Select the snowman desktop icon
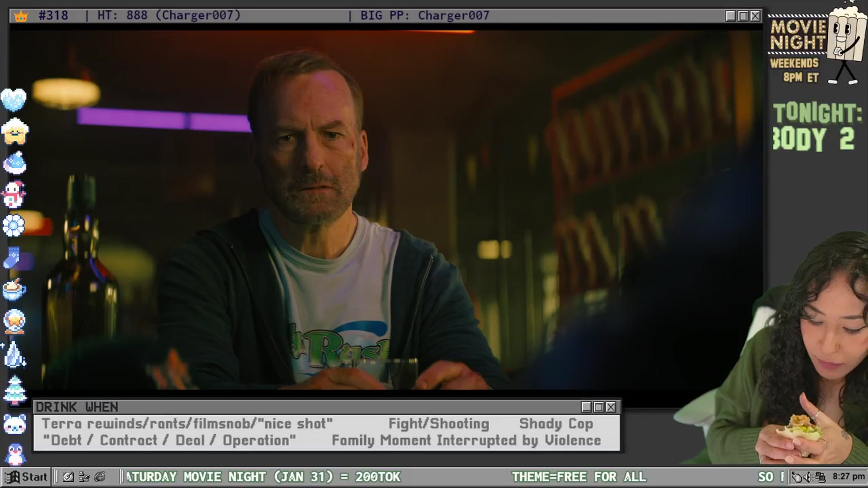 pyautogui.click(x=14, y=194)
